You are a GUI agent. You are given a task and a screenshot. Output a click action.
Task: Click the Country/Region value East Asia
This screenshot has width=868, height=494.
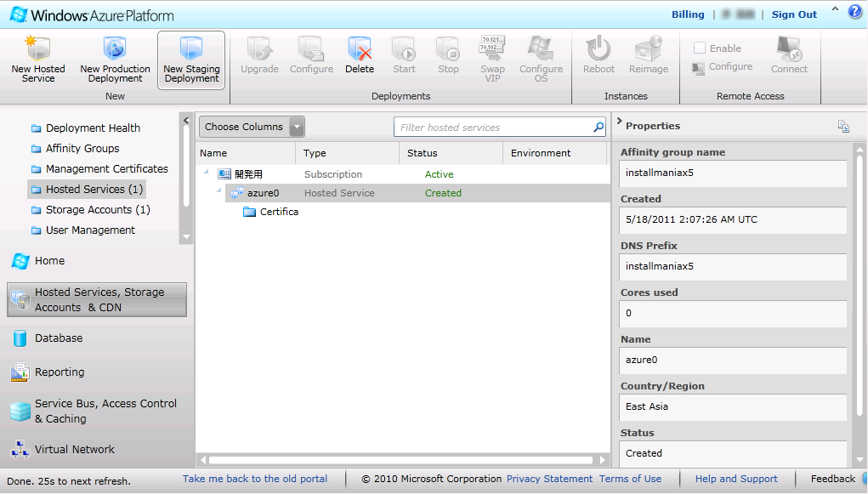[733, 406]
